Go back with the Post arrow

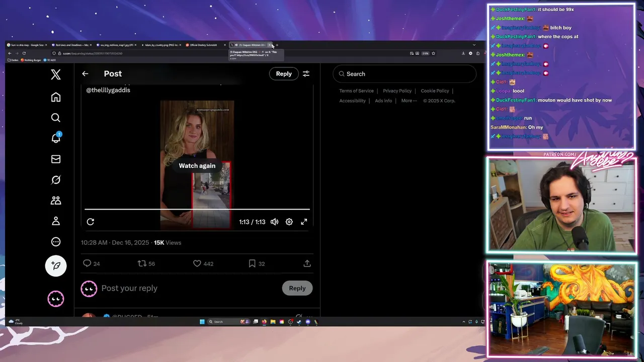[x=85, y=74]
